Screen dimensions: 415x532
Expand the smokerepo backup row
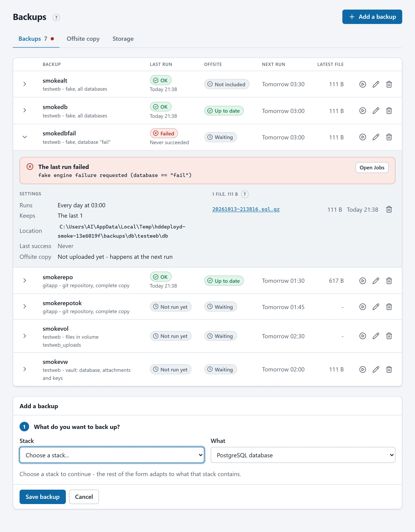[25, 281]
